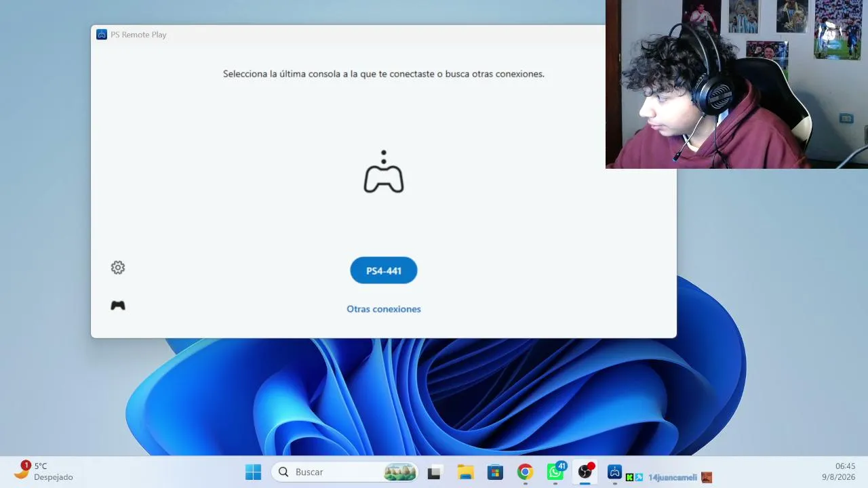
Task: Open File Explorer from the taskbar
Action: point(465,472)
